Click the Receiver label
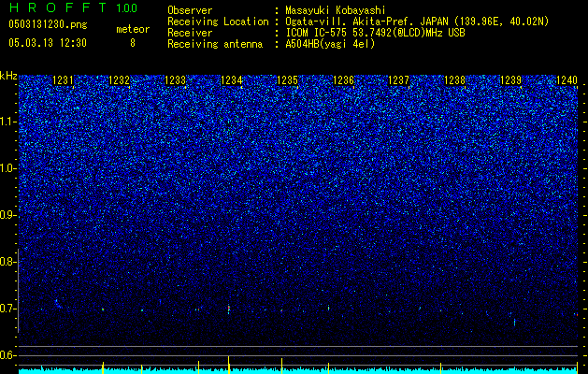 pos(190,33)
